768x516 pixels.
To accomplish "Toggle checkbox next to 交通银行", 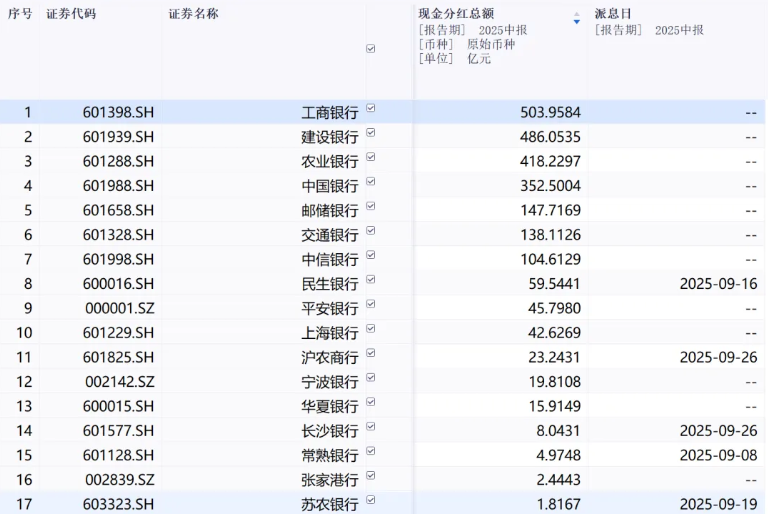I will pyautogui.click(x=371, y=231).
